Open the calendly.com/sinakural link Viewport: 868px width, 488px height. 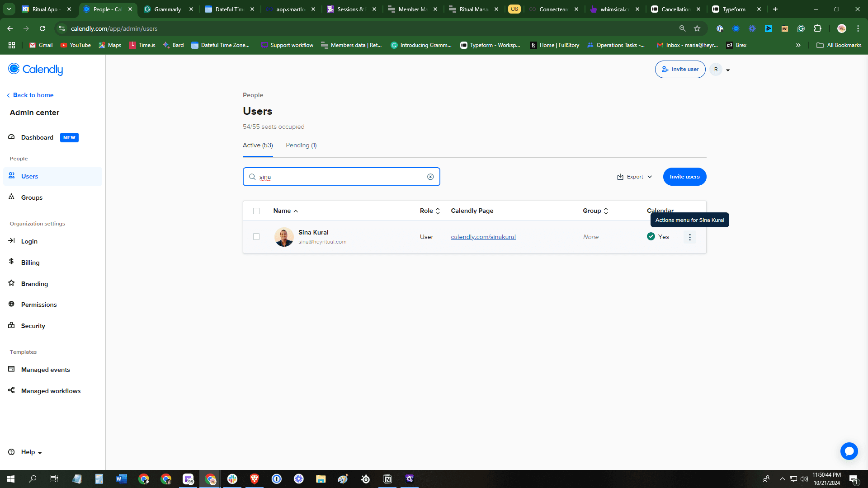point(483,237)
